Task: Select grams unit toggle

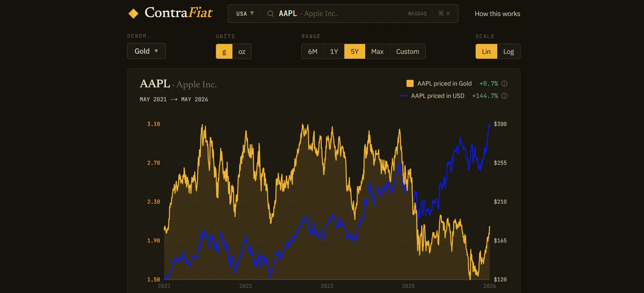Action: 224,52
